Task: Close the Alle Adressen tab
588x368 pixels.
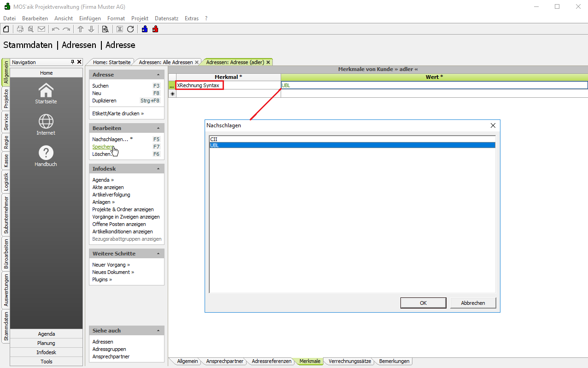Action: (197, 62)
